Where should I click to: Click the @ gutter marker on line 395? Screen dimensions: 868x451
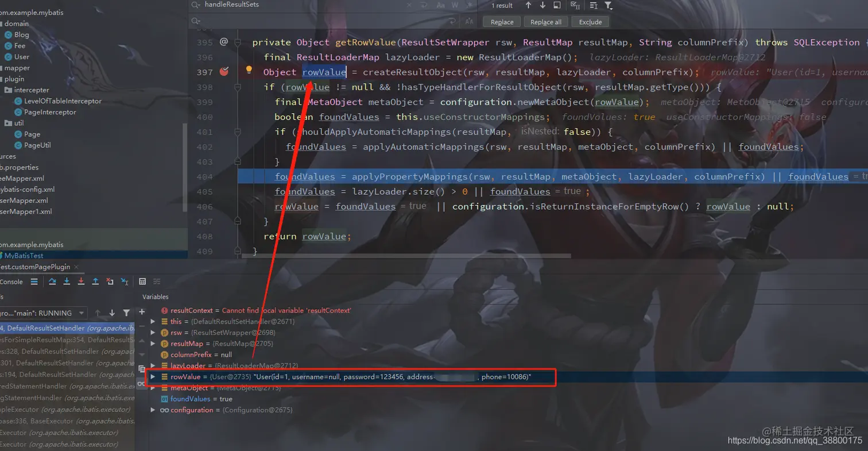point(224,41)
